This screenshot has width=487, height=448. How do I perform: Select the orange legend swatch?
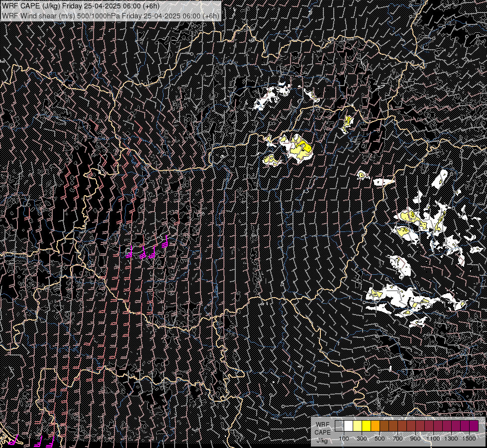pos(376,426)
